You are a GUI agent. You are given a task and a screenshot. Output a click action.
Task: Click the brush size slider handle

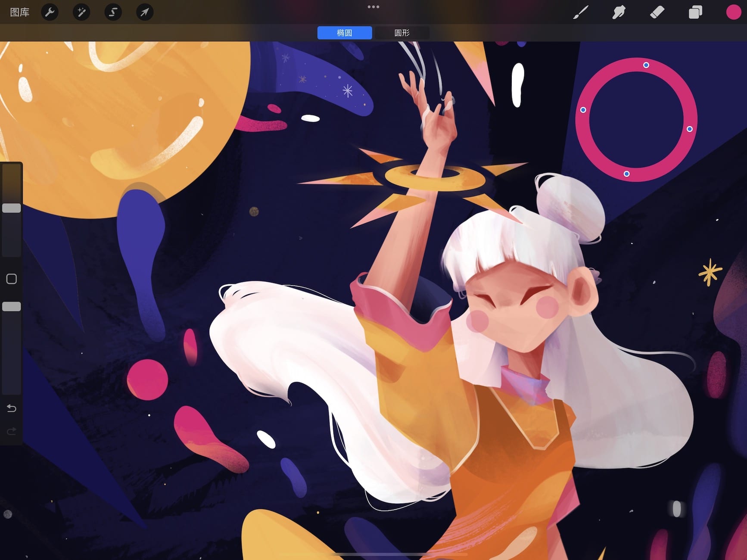click(x=12, y=208)
